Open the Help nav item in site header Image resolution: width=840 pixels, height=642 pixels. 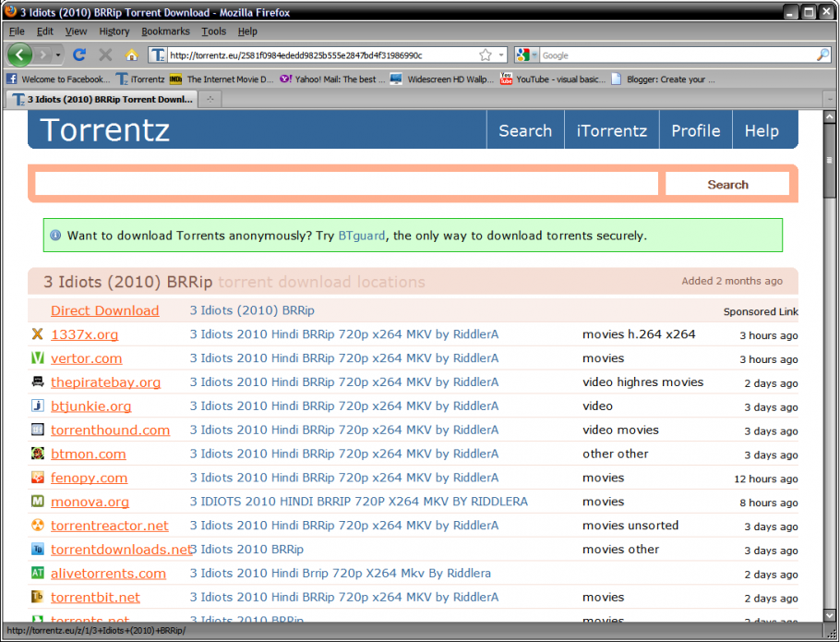click(x=762, y=130)
